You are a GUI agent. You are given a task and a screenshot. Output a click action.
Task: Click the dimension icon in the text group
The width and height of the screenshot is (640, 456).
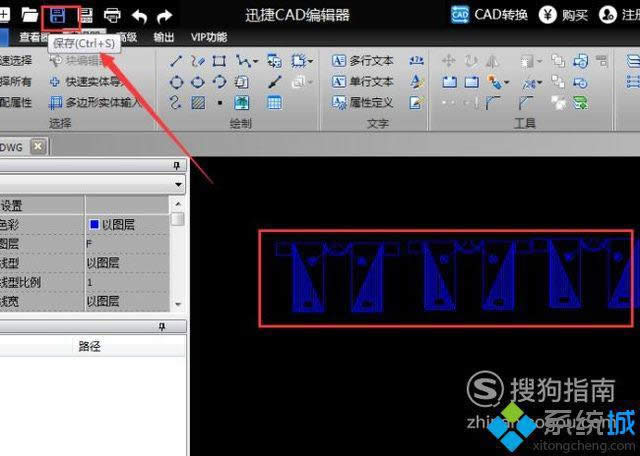(x=416, y=61)
